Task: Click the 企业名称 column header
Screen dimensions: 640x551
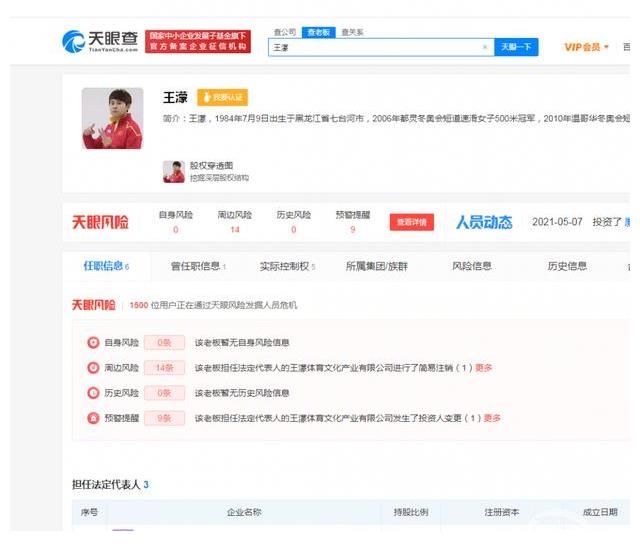Action: click(244, 512)
